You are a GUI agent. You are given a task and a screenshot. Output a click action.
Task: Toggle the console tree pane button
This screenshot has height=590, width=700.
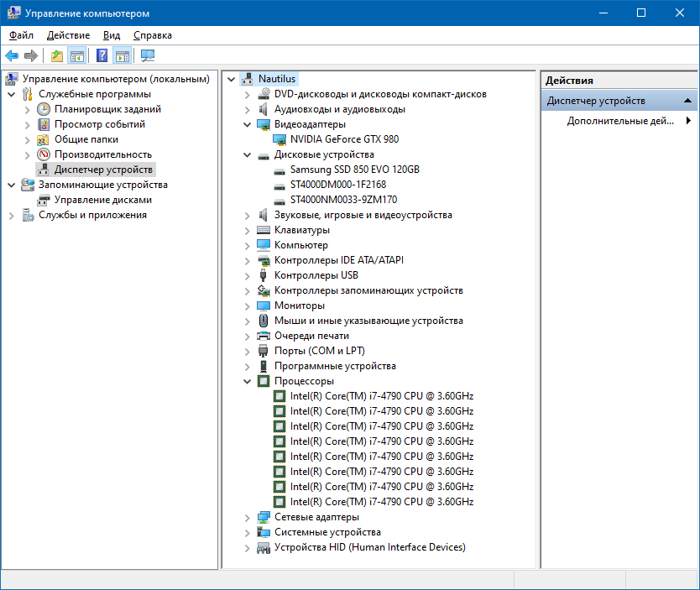pyautogui.click(x=77, y=56)
